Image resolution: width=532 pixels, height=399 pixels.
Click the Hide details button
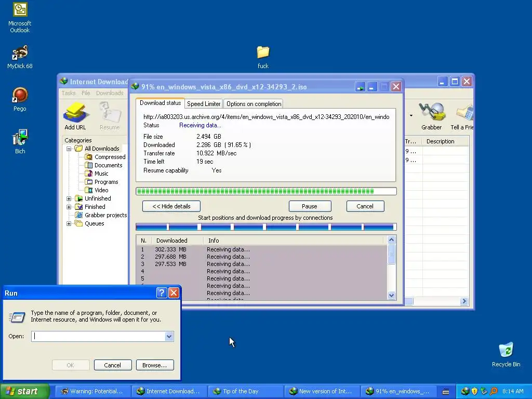(x=171, y=206)
